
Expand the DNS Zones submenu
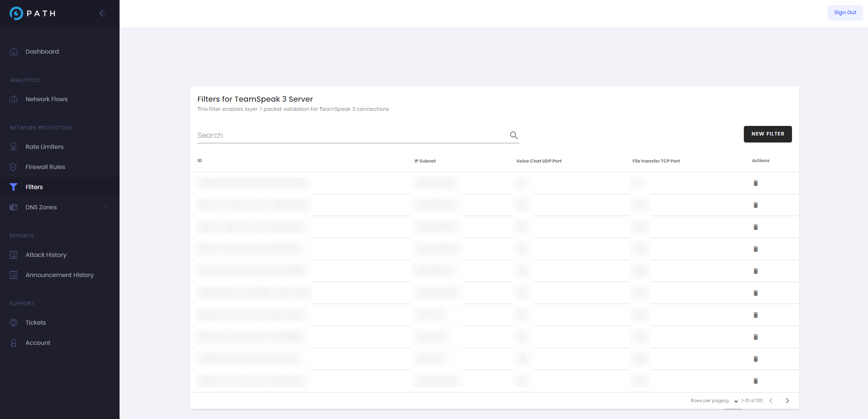coord(106,207)
